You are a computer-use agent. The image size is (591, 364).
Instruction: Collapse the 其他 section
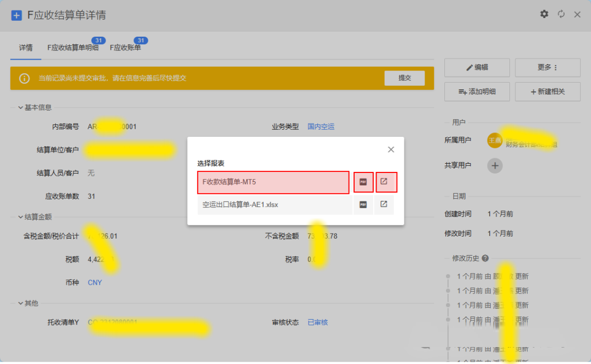pos(21,303)
